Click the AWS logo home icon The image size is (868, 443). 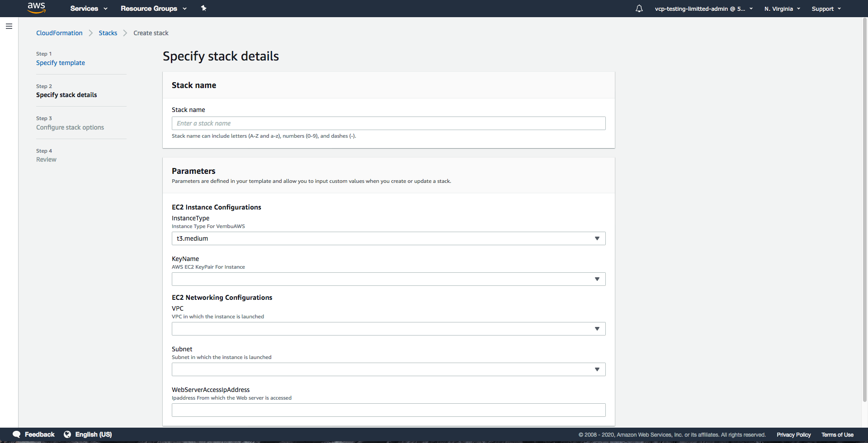36,8
